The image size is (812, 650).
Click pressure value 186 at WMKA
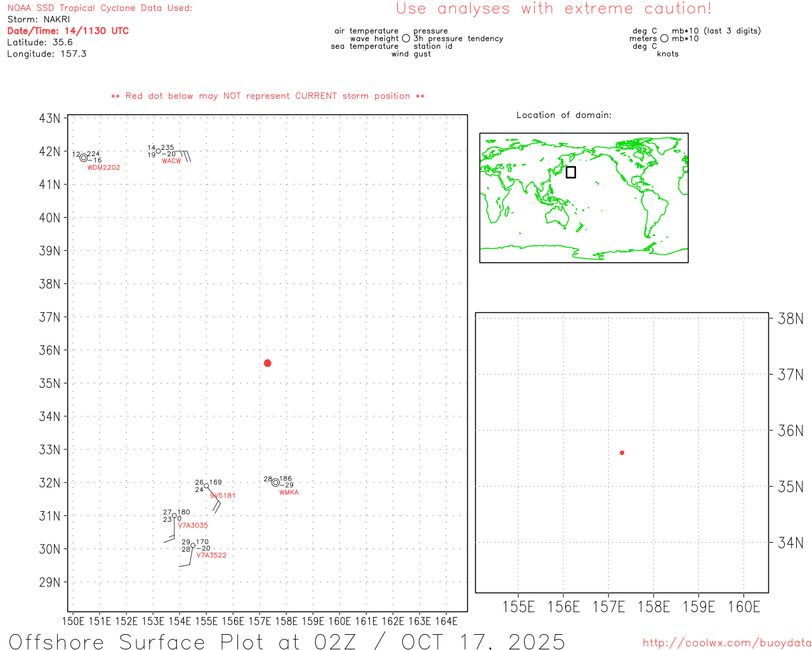pyautogui.click(x=285, y=479)
